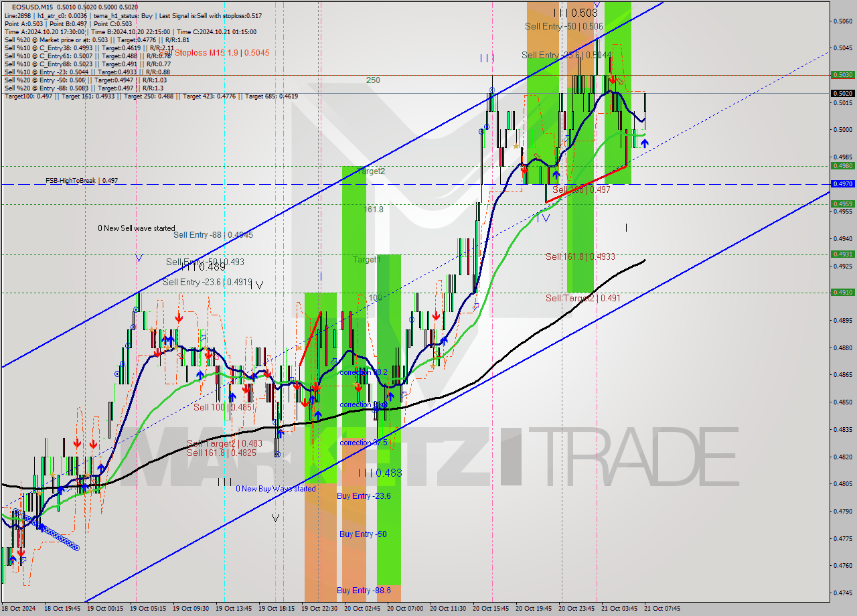This screenshot has width=857, height=616.
Task: Select the '0 New Buy Wave started' annotation
Action: coord(275,489)
